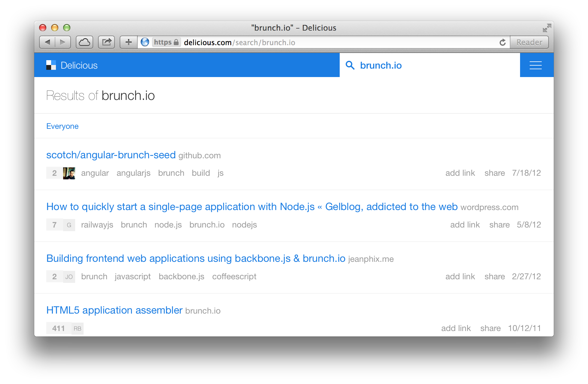588x384 pixels.
Task: Click the browser back arrow button
Action: (47, 42)
